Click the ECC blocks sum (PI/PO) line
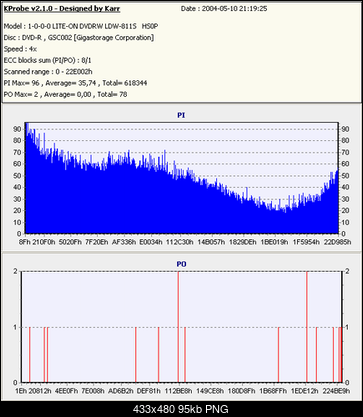The width and height of the screenshot is (363, 417). point(47,60)
